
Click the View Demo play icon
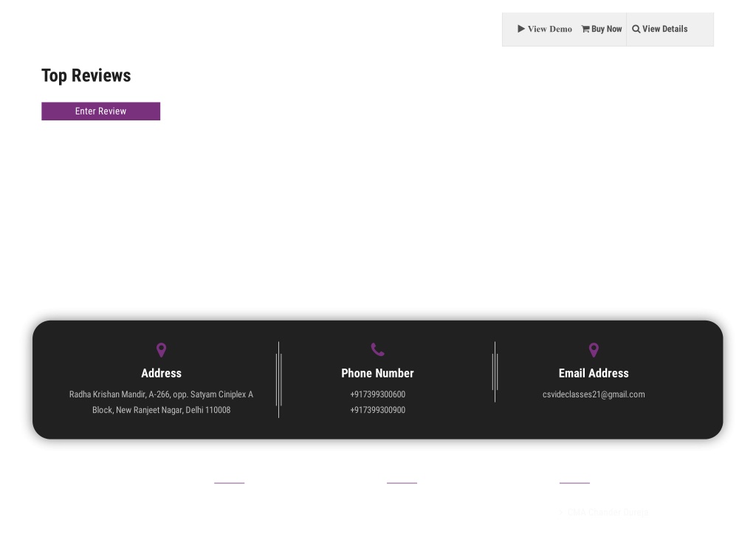(x=521, y=29)
